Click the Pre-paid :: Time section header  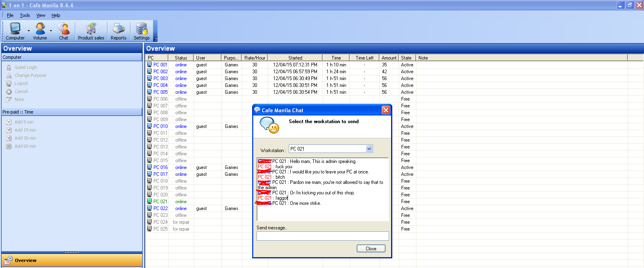(x=72, y=112)
